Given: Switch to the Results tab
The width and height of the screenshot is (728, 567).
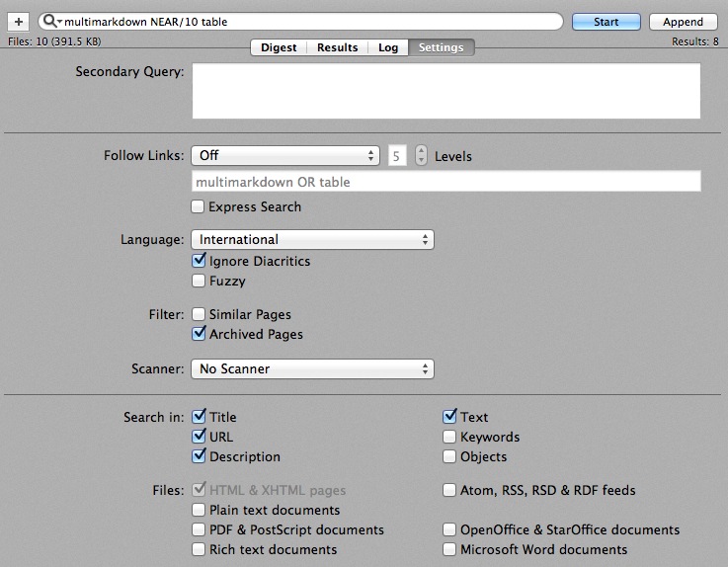Looking at the screenshot, I should point(338,47).
